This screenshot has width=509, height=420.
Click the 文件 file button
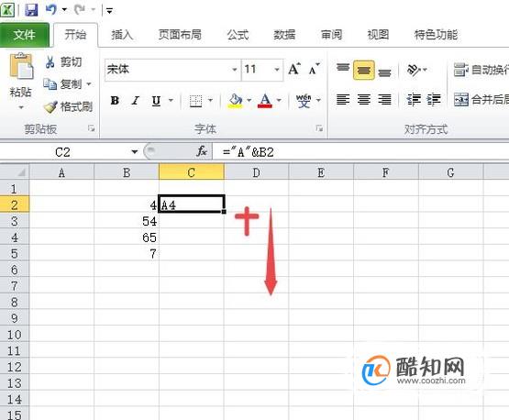coord(25,35)
